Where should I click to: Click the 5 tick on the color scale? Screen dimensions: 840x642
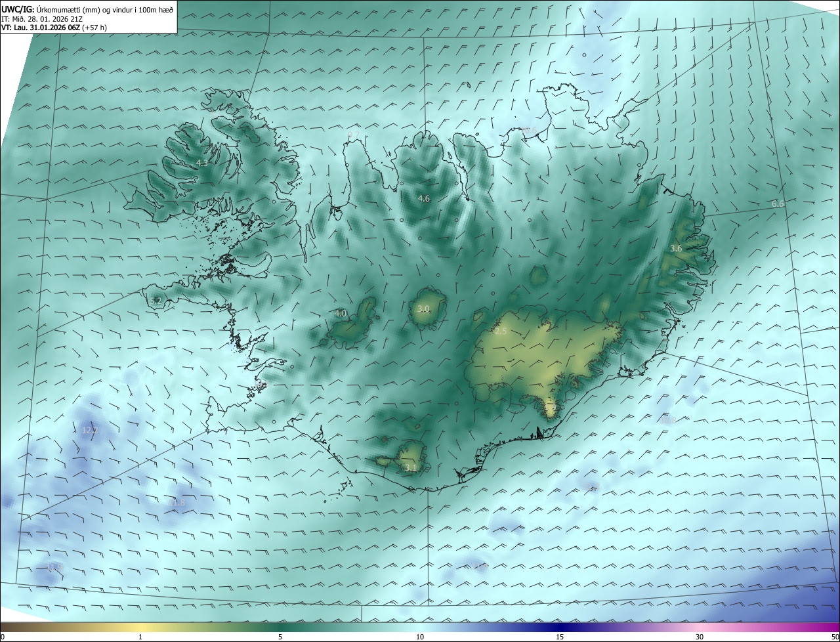click(280, 637)
